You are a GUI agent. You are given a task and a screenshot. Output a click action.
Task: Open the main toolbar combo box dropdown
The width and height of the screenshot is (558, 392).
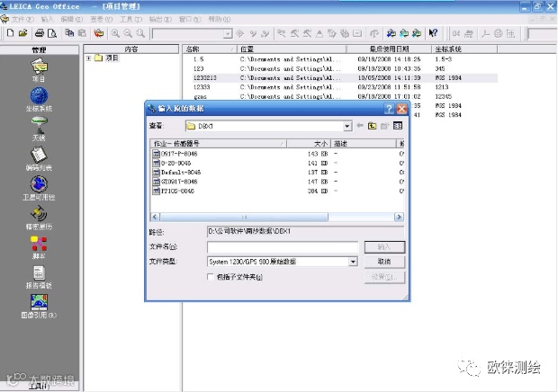tap(228, 34)
